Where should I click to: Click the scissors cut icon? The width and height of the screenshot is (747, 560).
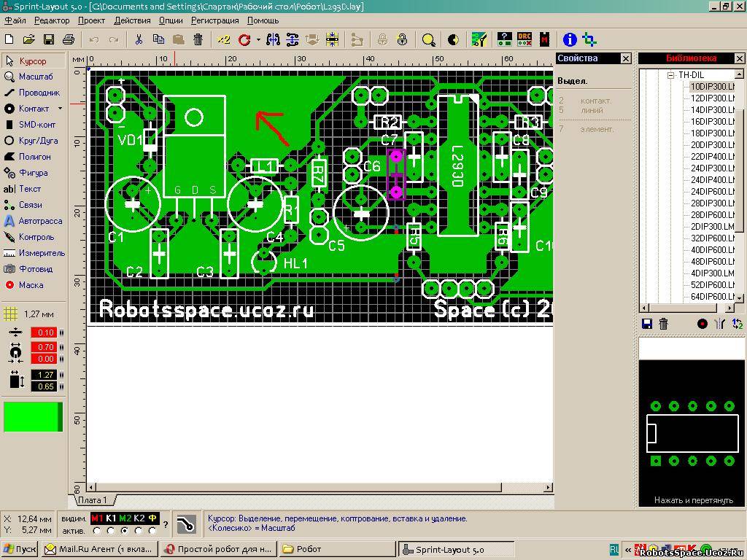[x=139, y=39]
